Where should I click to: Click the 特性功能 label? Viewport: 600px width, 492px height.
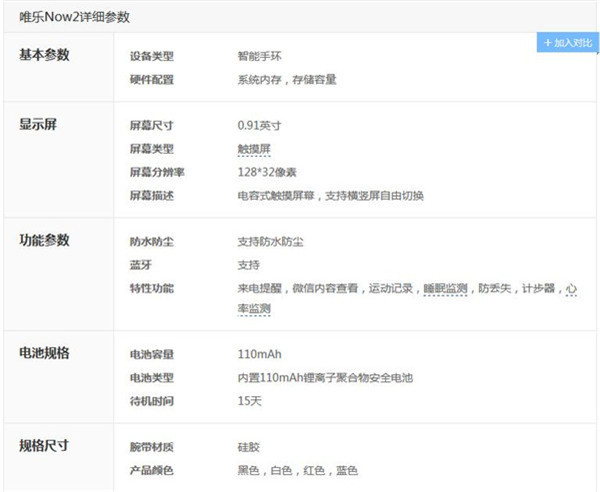152,288
